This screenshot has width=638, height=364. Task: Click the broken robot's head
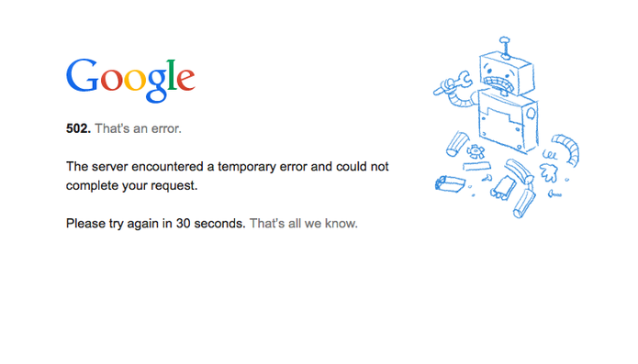[506, 73]
